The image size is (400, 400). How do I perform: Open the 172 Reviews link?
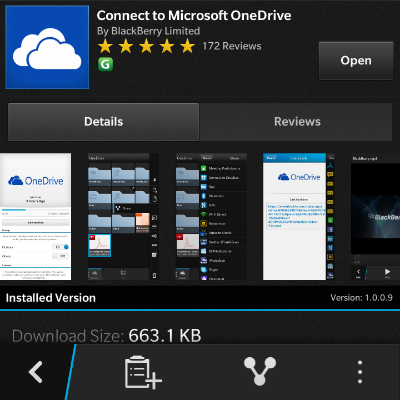pyautogui.click(x=232, y=46)
